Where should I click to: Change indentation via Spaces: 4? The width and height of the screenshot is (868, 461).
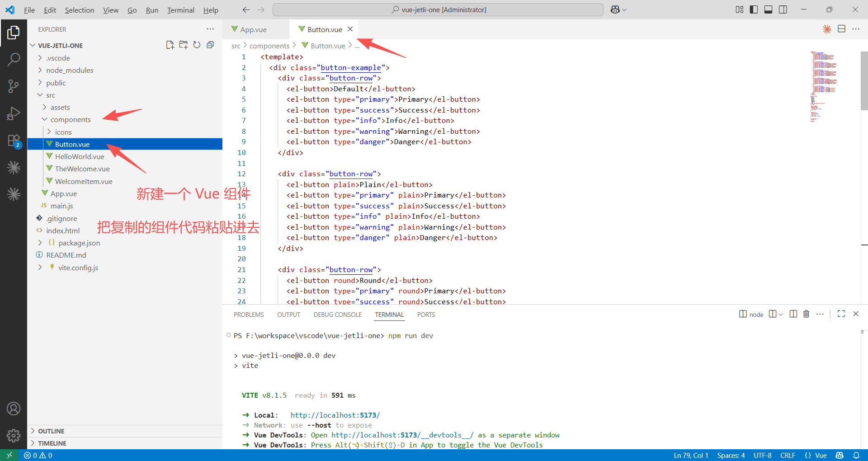coord(731,455)
